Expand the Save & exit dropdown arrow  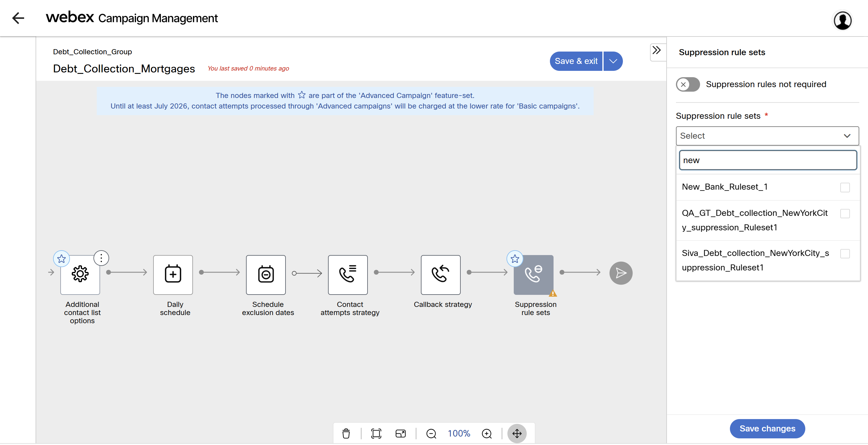pyautogui.click(x=613, y=61)
